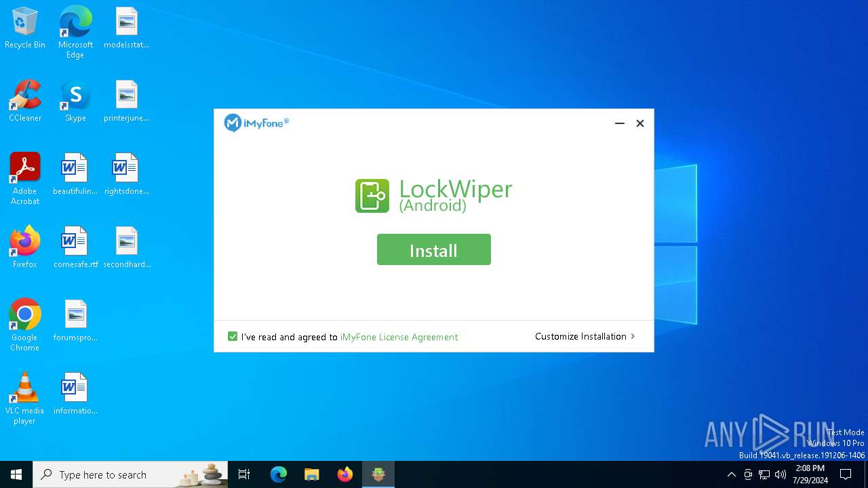868x488 pixels.
Task: Select Adobe Acrobat desktop shortcut
Action: pos(25,179)
